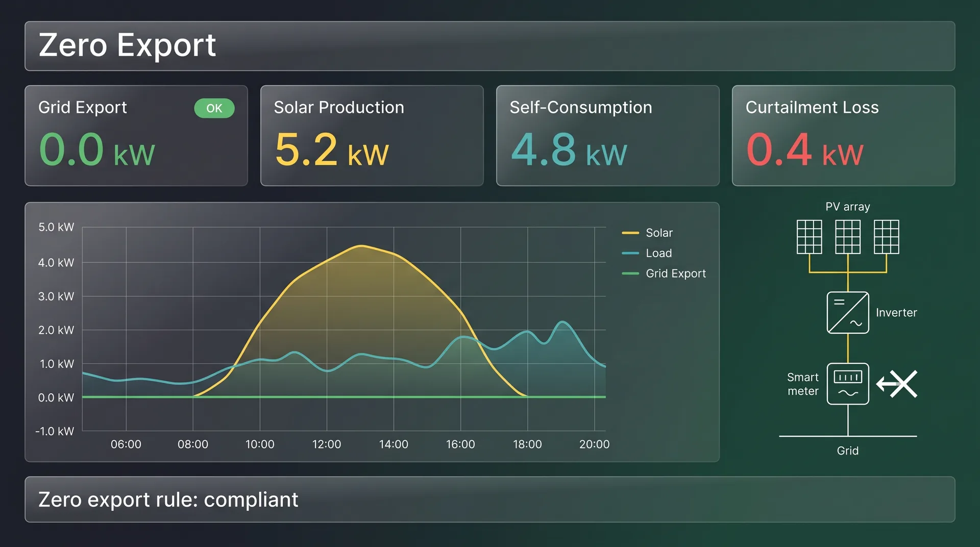Select the Smart meter icon
980x547 pixels.
point(848,384)
